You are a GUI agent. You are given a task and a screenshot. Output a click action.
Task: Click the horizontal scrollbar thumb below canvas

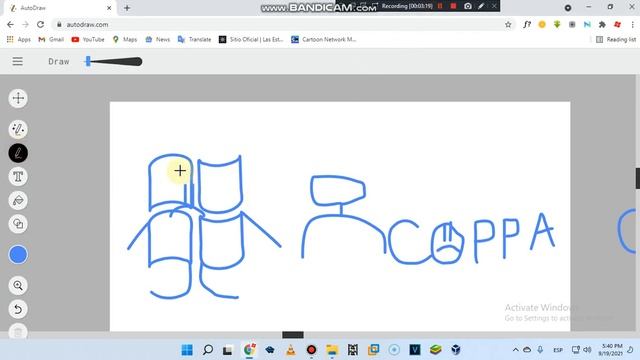(293, 335)
